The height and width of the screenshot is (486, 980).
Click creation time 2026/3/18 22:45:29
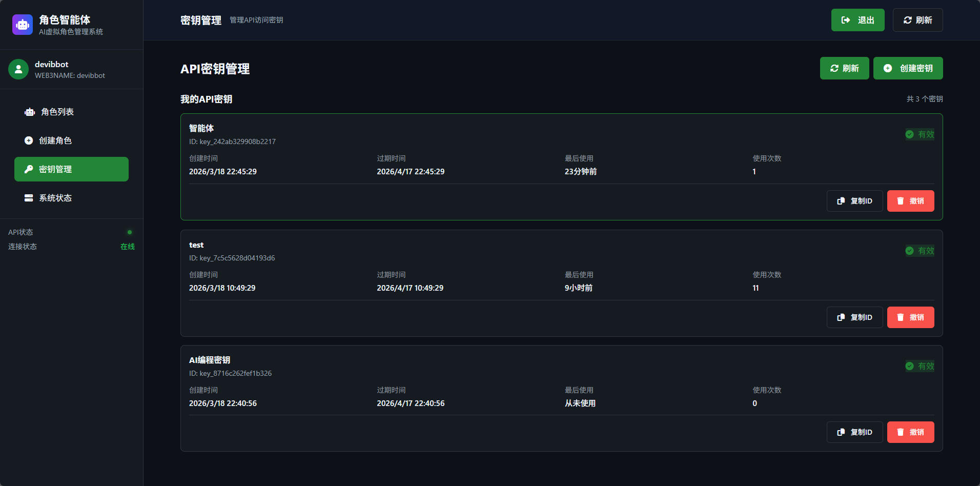pos(223,172)
